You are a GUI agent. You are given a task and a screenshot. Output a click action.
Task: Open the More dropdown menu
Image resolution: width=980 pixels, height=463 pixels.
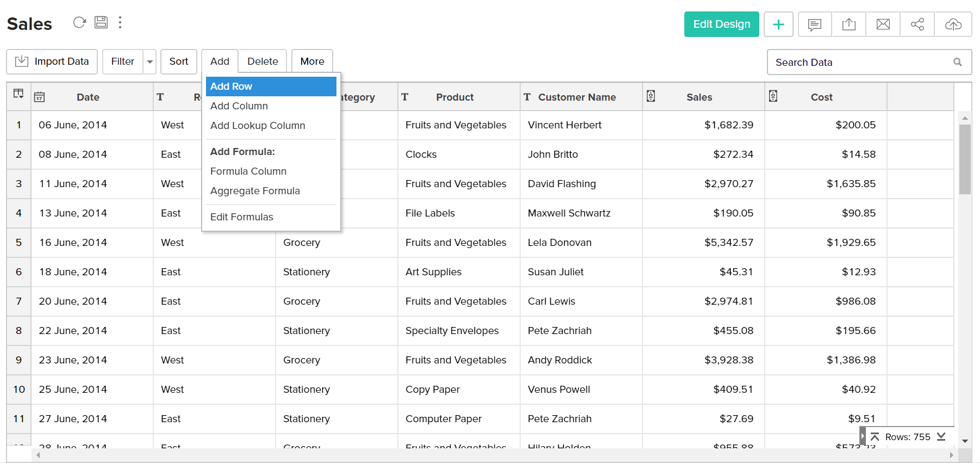tap(312, 61)
